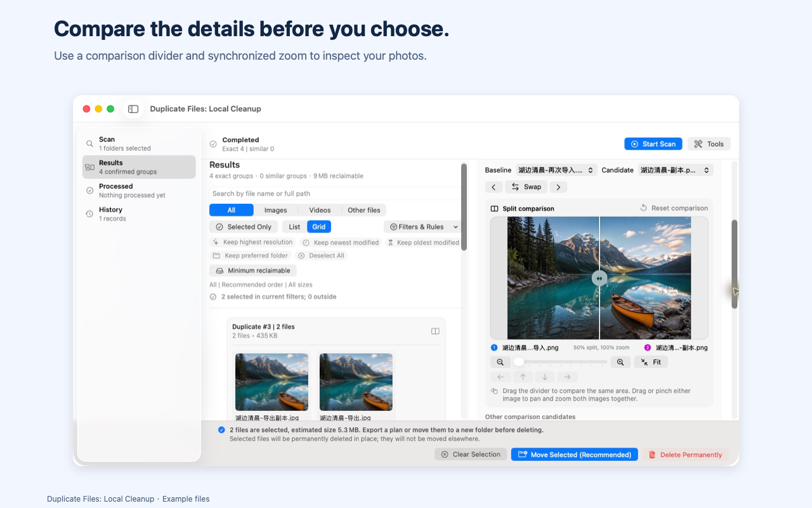Click Delete Permanently
Image resolution: width=812 pixels, height=508 pixels.
pyautogui.click(x=685, y=455)
